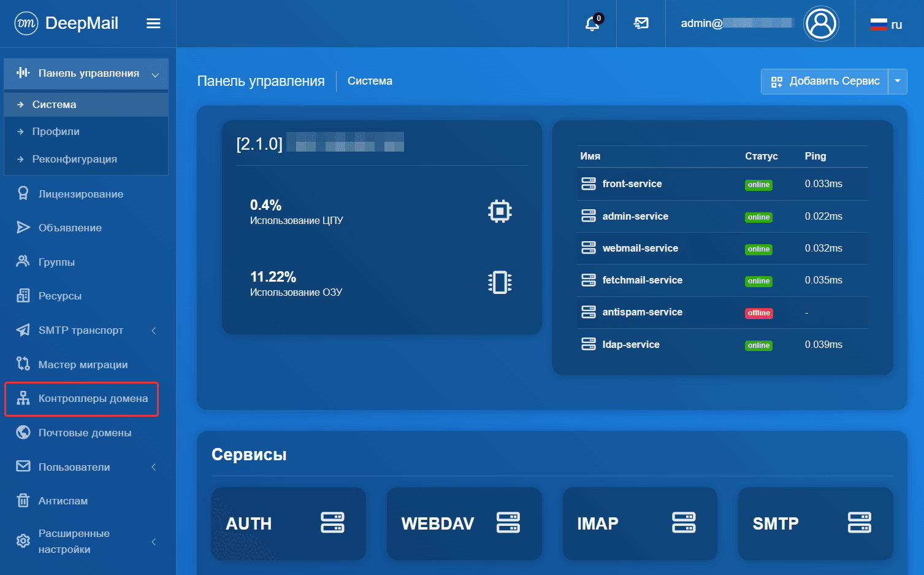Screen dimensions: 924x575
Task: Click the Мастер миграции icon
Action: point(23,364)
